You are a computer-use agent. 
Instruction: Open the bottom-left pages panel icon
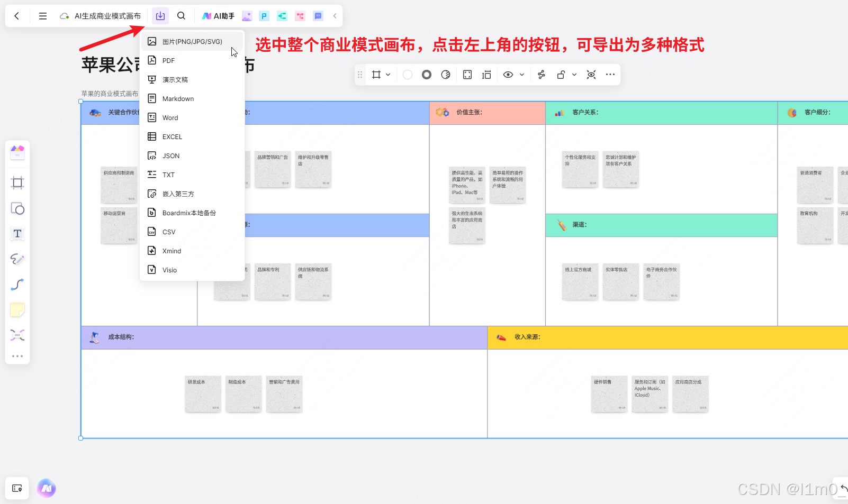[x=17, y=488]
